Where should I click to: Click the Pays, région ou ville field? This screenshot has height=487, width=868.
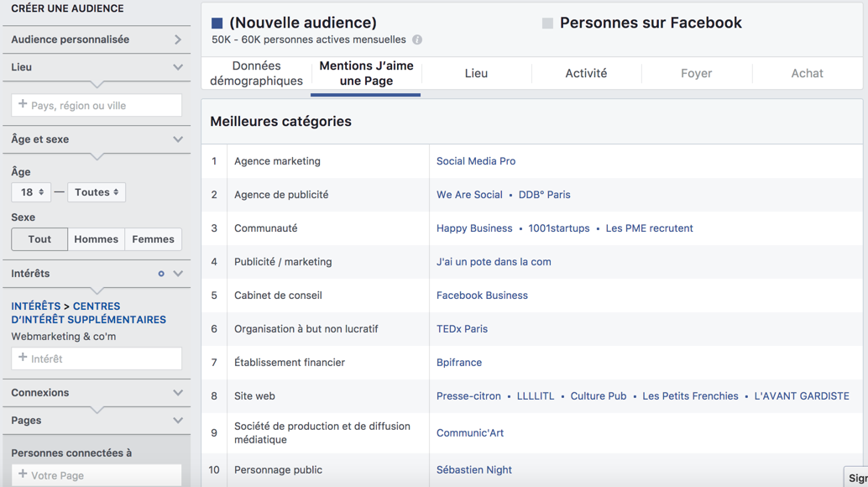[x=97, y=106]
